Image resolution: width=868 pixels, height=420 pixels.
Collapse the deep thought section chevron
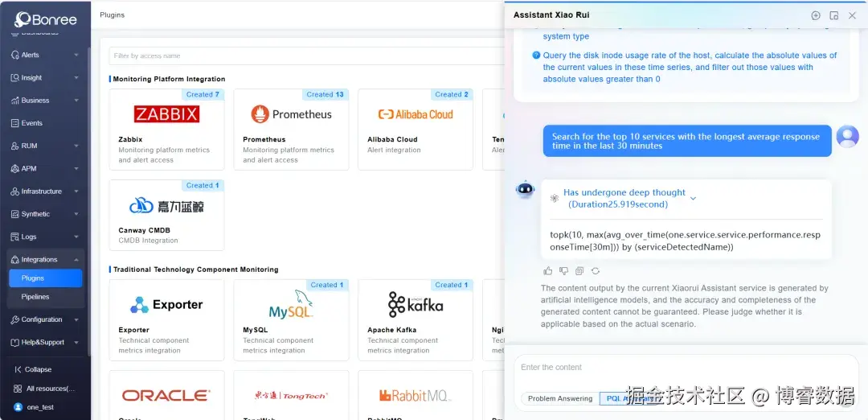click(x=693, y=199)
